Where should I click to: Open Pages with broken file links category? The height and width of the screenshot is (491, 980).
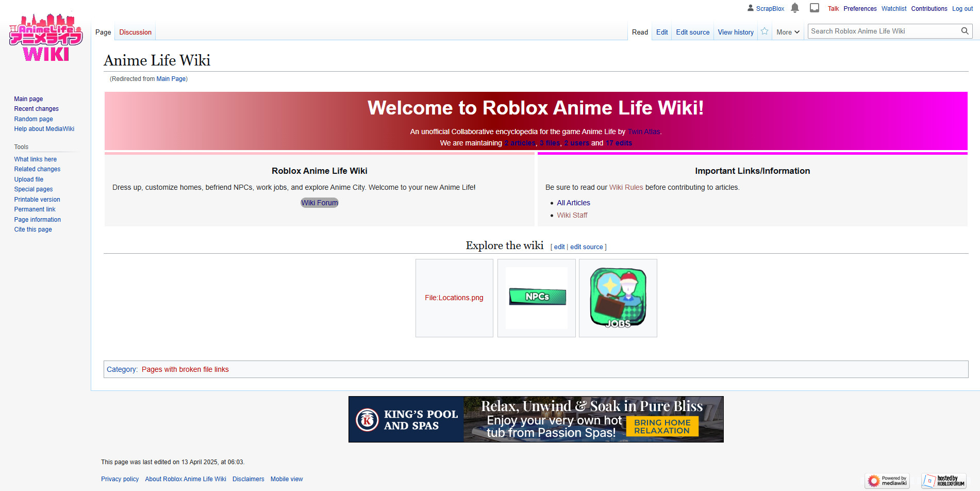[x=185, y=369]
